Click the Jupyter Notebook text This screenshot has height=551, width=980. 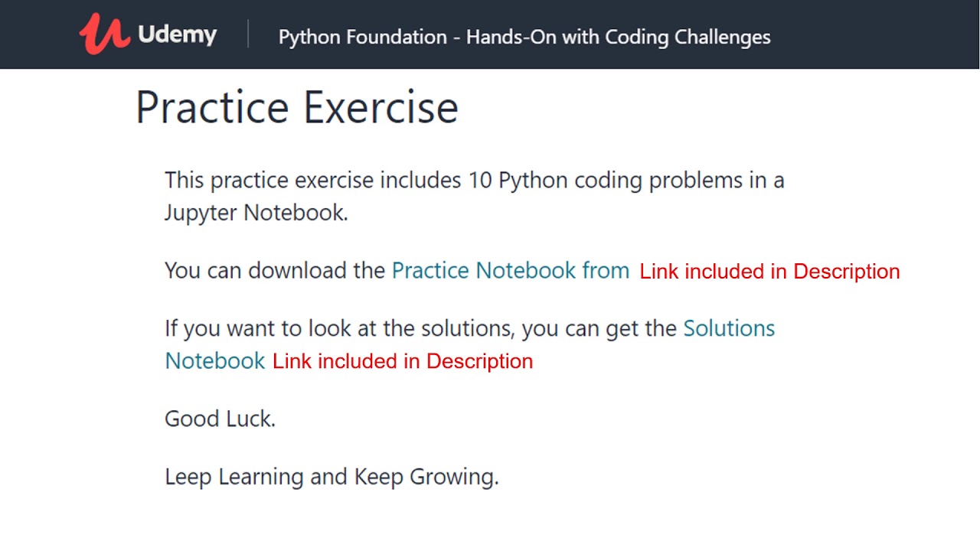click(x=256, y=213)
